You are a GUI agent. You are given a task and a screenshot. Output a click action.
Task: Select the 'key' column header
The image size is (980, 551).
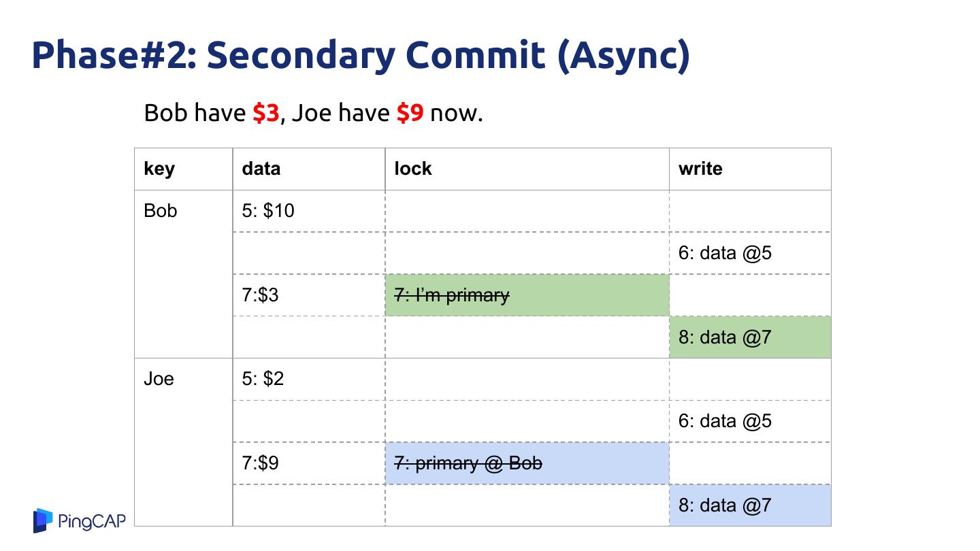(159, 169)
